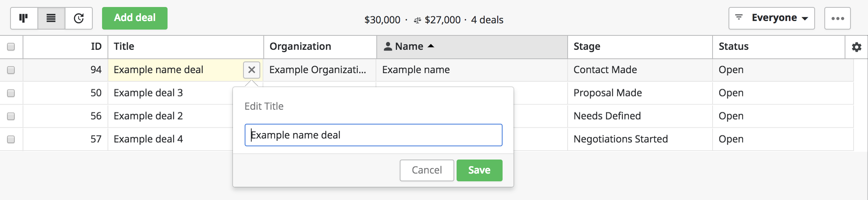Toggle the select-all deals checkbox
The width and height of the screenshot is (868, 200).
click(11, 47)
